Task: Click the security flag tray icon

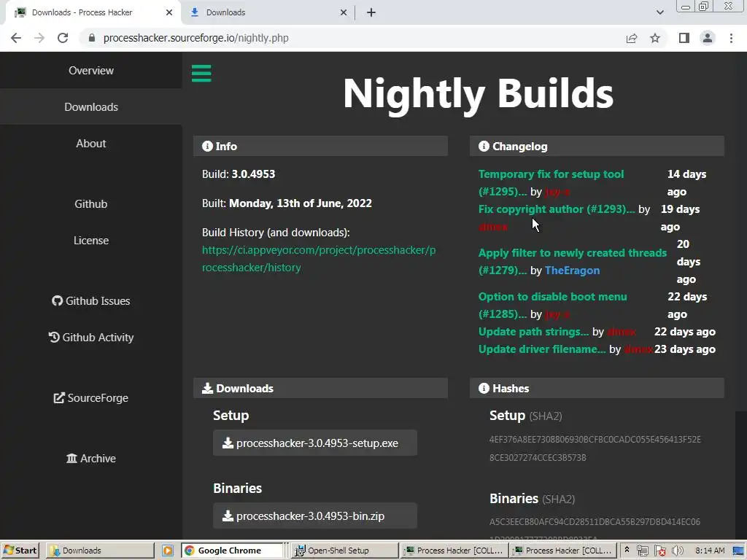Action: [x=659, y=551]
